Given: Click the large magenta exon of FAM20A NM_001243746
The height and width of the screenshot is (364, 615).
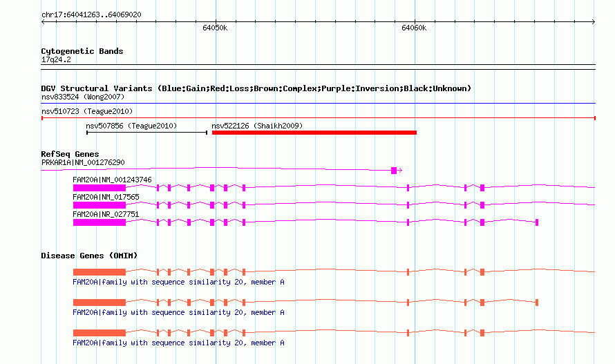Looking at the screenshot, I should pyautogui.click(x=100, y=188).
